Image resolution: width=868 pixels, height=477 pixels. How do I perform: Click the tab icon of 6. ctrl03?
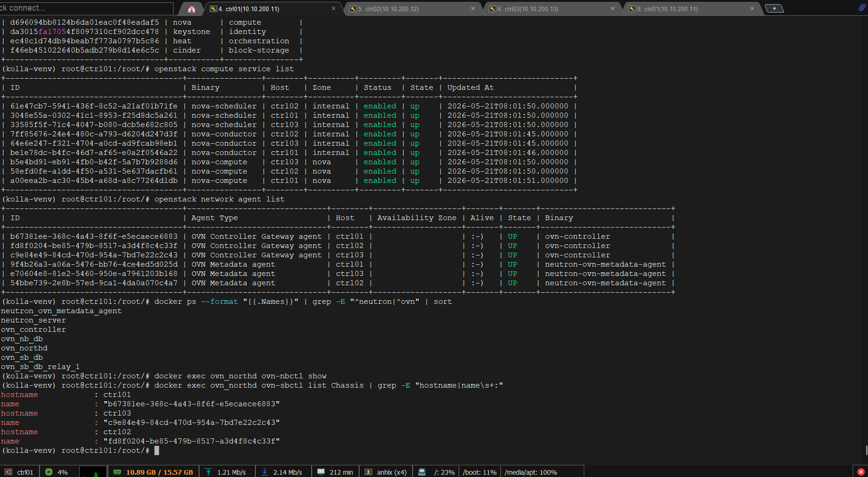pos(493,9)
